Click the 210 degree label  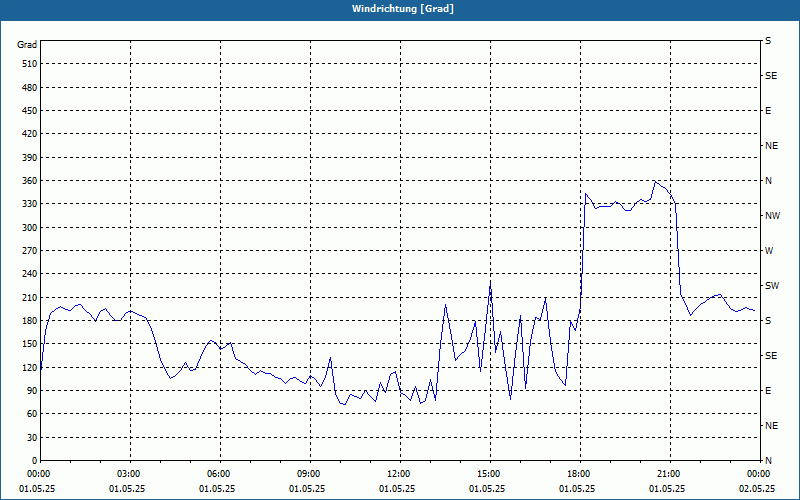(29, 297)
